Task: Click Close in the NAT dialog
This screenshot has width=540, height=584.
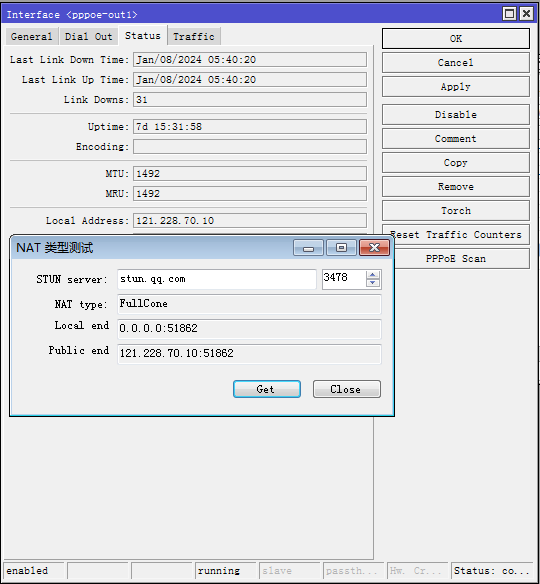Action: coord(347,389)
